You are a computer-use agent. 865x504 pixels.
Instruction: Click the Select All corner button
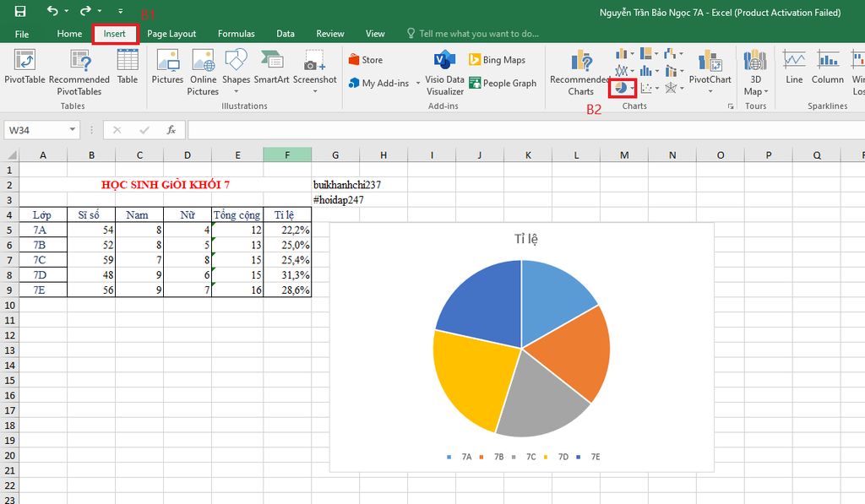point(10,155)
